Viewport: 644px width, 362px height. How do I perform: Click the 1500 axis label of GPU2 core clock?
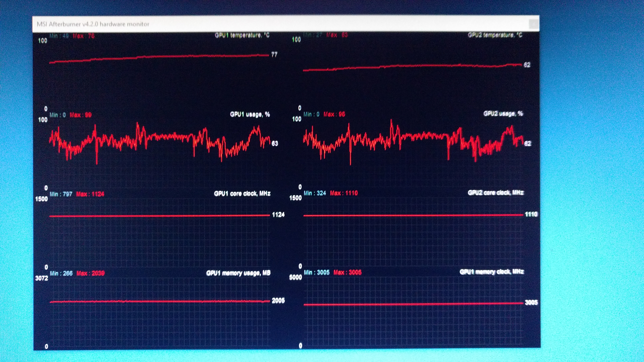point(296,198)
